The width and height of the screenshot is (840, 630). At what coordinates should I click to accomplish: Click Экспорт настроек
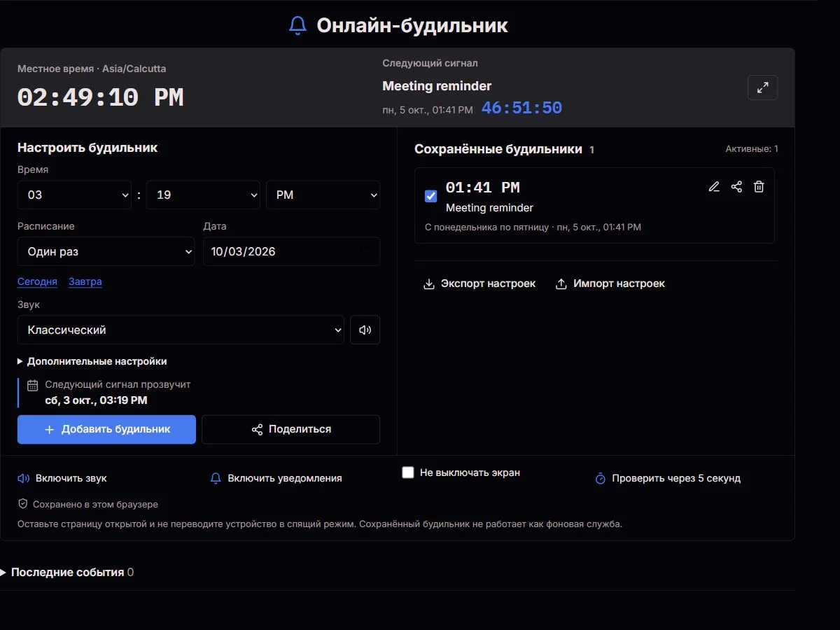tap(479, 283)
